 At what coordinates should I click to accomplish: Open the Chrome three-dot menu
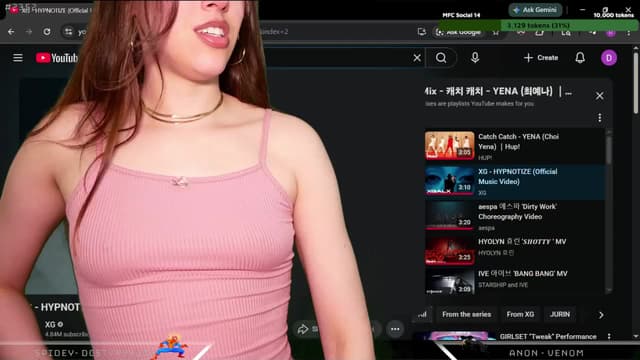point(629,32)
